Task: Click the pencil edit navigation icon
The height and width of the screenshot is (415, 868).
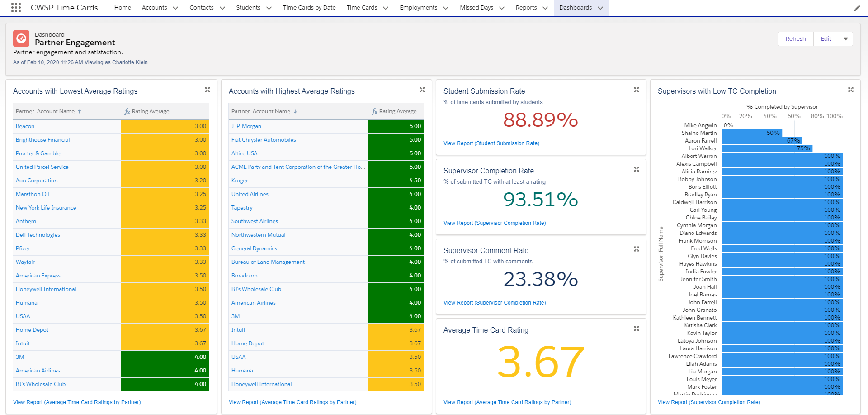Action: coord(857,8)
